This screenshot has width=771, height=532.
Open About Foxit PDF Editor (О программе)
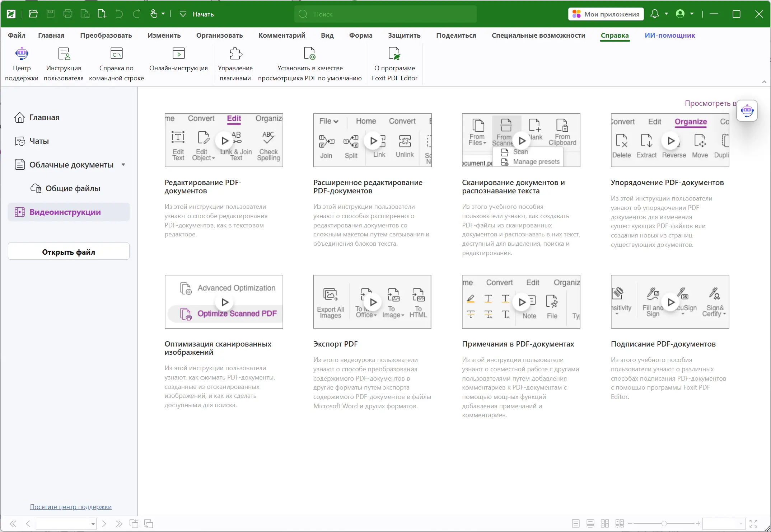pyautogui.click(x=394, y=54)
